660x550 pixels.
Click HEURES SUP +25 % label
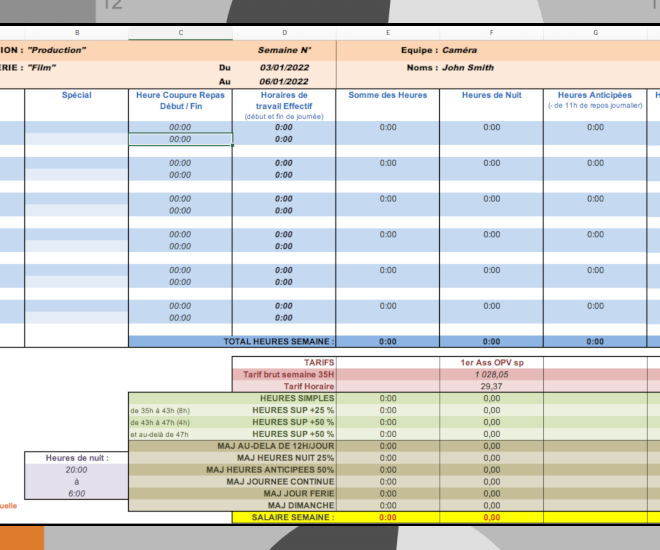(293, 410)
